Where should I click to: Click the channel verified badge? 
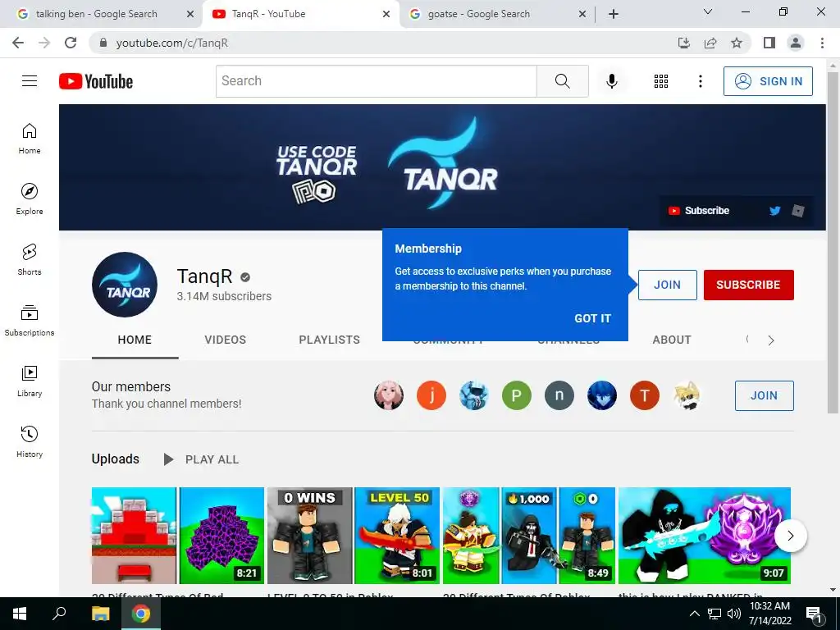pyautogui.click(x=245, y=277)
